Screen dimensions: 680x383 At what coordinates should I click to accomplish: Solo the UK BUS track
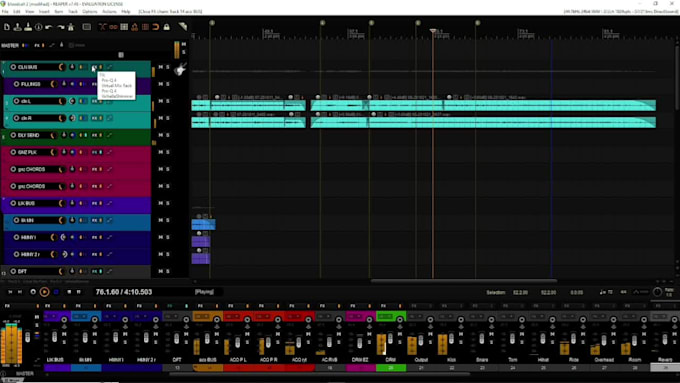click(x=167, y=203)
